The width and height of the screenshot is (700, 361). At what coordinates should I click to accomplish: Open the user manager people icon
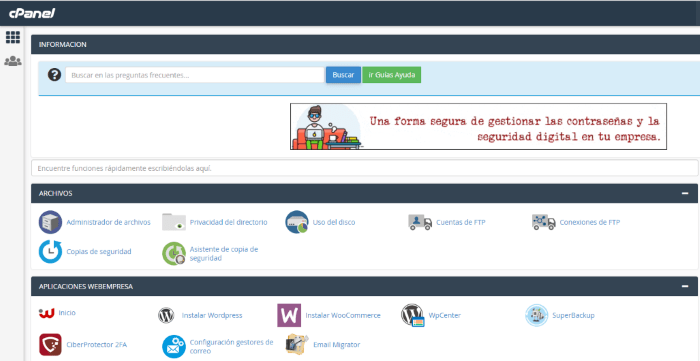click(13, 61)
